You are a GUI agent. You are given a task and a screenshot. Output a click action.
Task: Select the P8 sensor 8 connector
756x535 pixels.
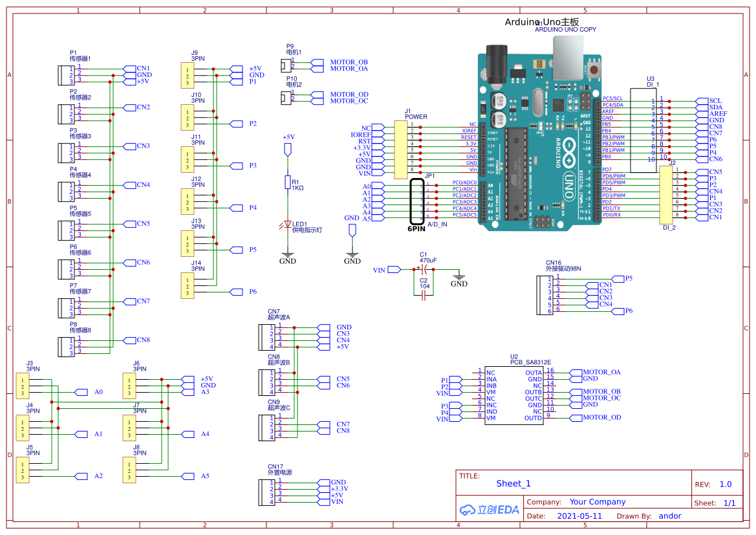[x=66, y=347]
